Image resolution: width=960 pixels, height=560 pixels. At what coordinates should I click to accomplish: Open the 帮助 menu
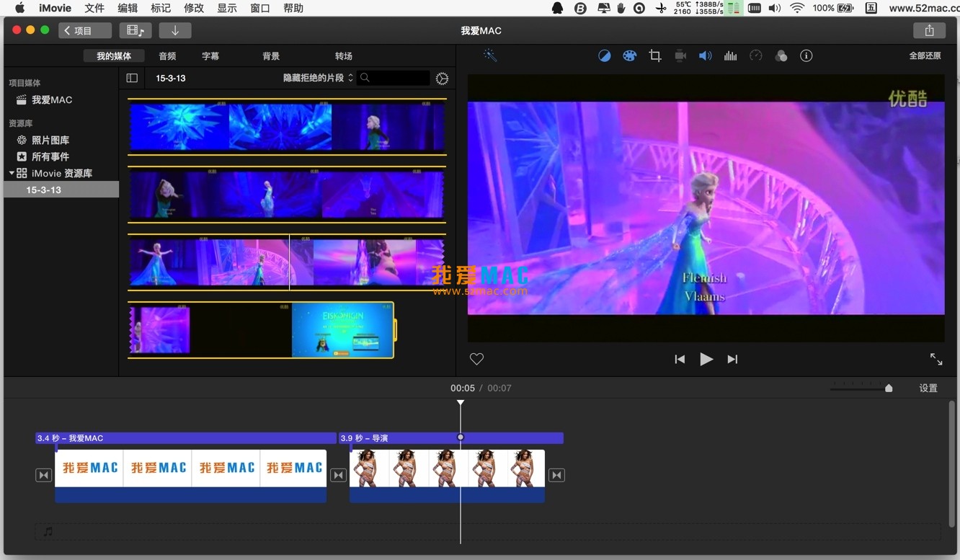[x=293, y=8]
